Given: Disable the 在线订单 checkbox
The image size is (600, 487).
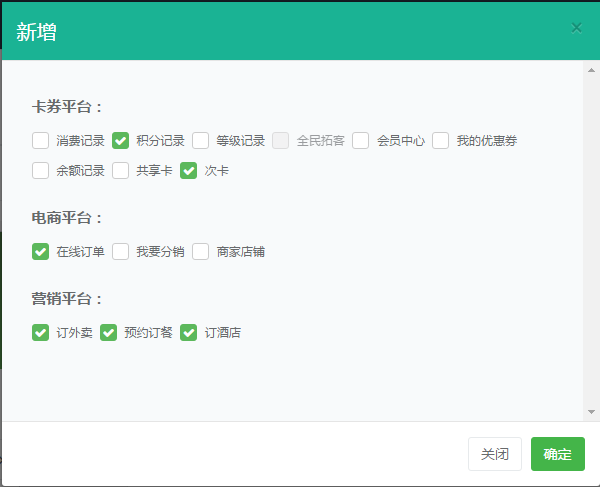Looking at the screenshot, I should (x=41, y=252).
